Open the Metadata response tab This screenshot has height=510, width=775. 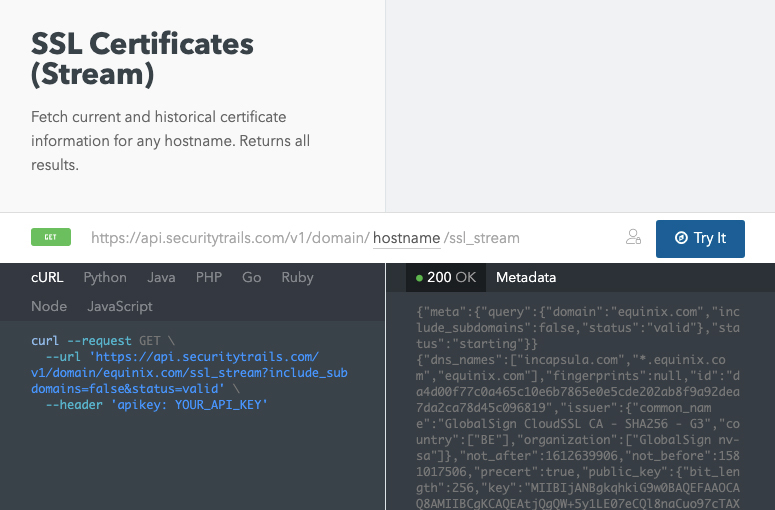(x=526, y=277)
